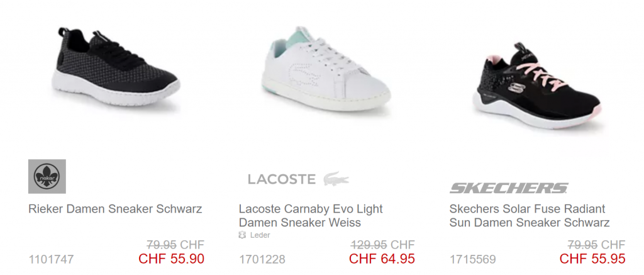Viewport: 644px width, 275px height.
Task: Select article number 1101747
Action: coord(52,259)
